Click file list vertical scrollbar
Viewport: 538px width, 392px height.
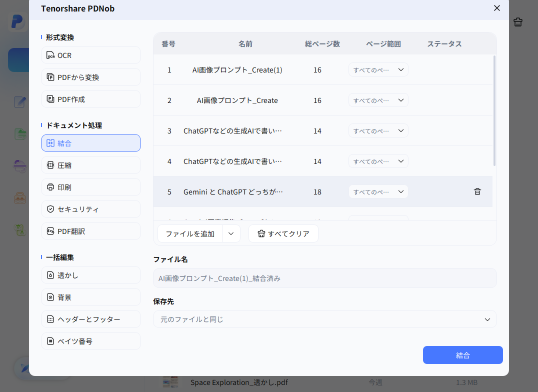click(494, 110)
